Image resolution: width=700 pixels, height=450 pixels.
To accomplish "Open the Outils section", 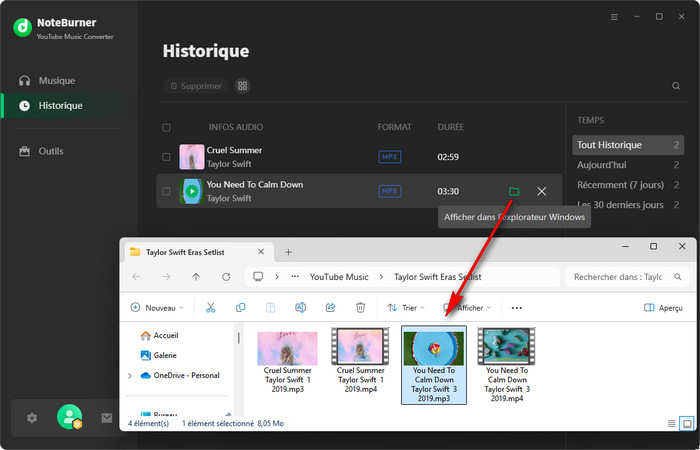I will point(41,151).
